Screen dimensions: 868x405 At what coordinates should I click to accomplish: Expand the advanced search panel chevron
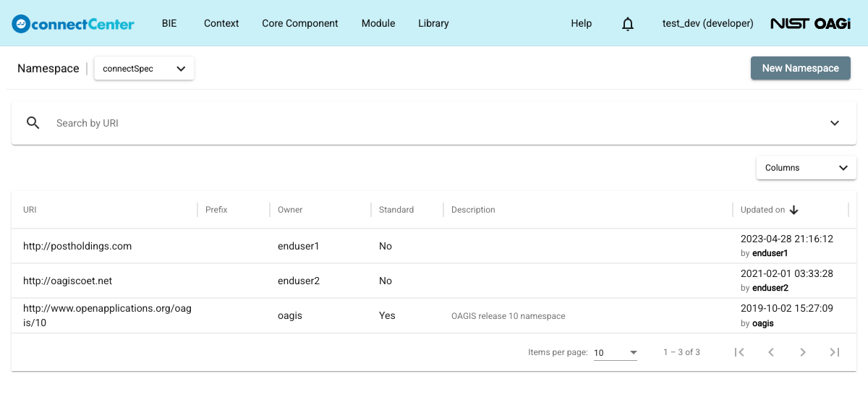835,123
